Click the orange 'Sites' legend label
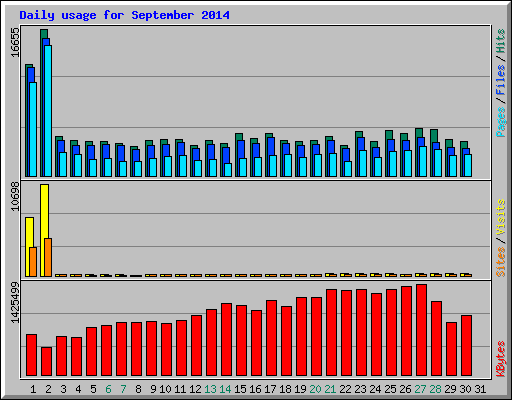This screenshot has height=400, width=512. (x=501, y=262)
